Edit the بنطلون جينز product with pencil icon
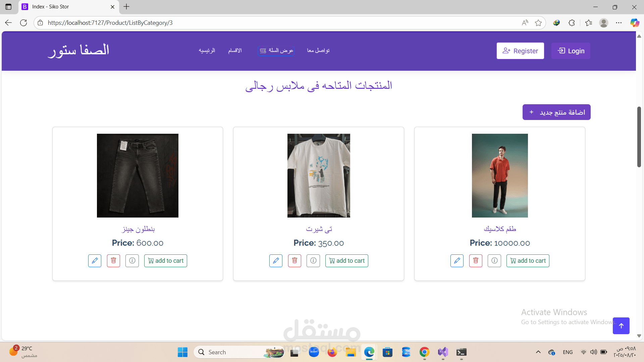The width and height of the screenshot is (644, 362). pos(95,261)
